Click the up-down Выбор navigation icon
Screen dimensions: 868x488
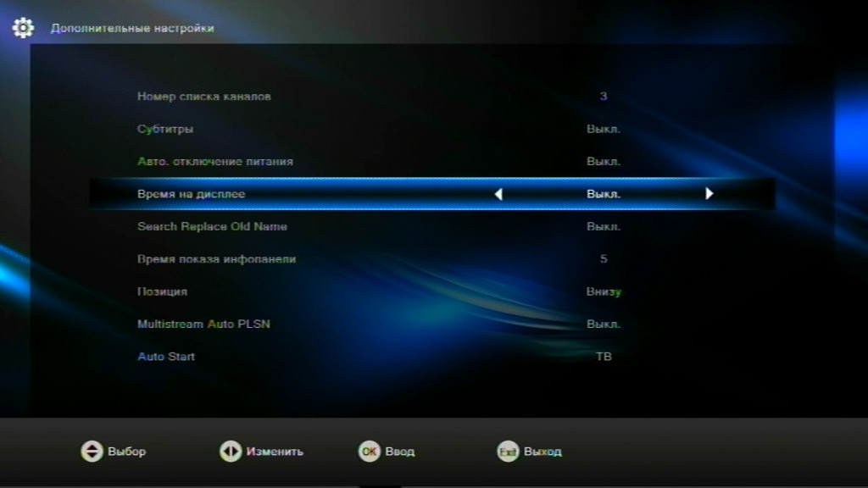coord(92,452)
